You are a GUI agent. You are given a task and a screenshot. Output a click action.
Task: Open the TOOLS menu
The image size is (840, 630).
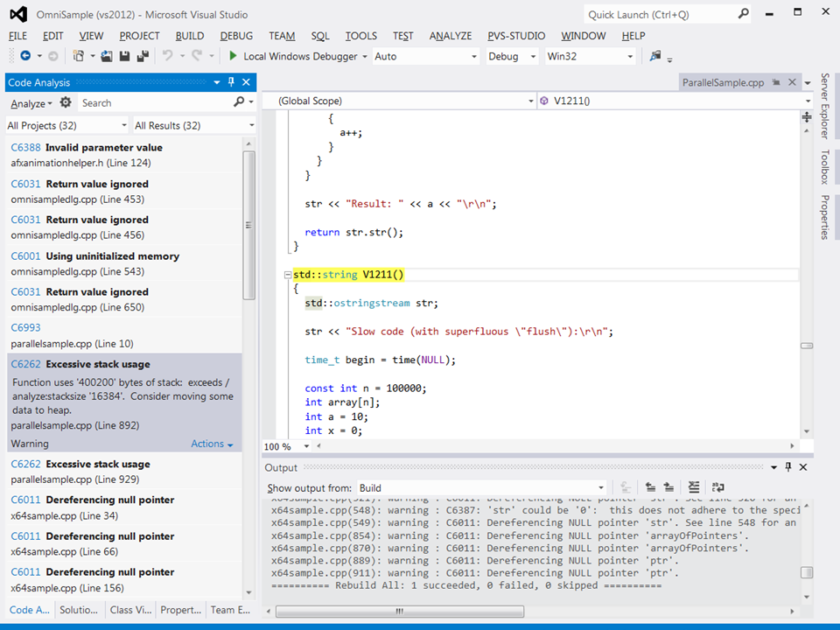361,36
